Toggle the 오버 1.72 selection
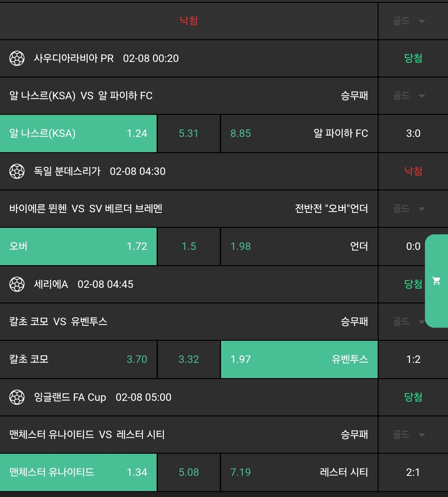The height and width of the screenshot is (497, 448). pos(78,246)
